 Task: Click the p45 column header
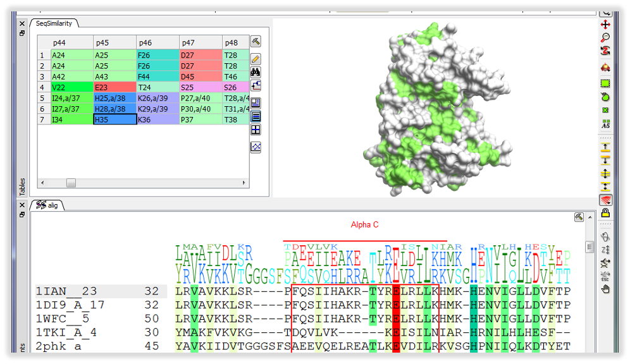(x=115, y=42)
